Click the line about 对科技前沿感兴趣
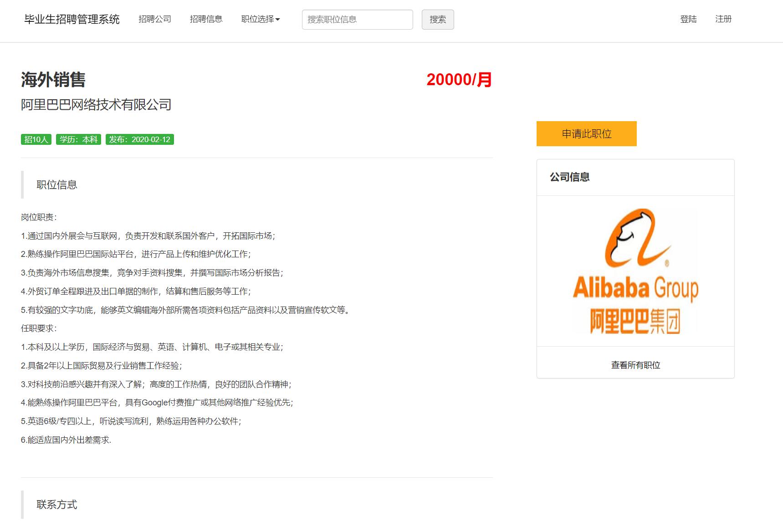This screenshot has height=532, width=783. pos(156,384)
